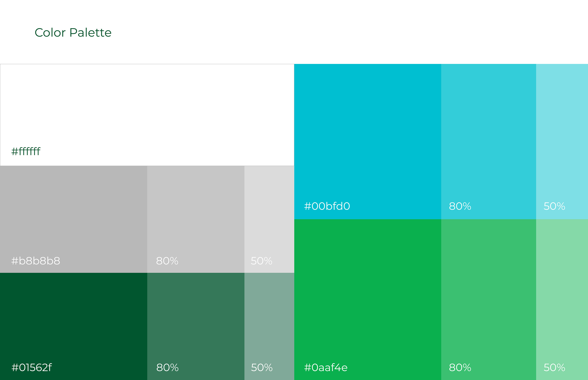The image size is (588, 380).
Task: Pick the 80% cyan tint swatch
Action: click(x=488, y=136)
